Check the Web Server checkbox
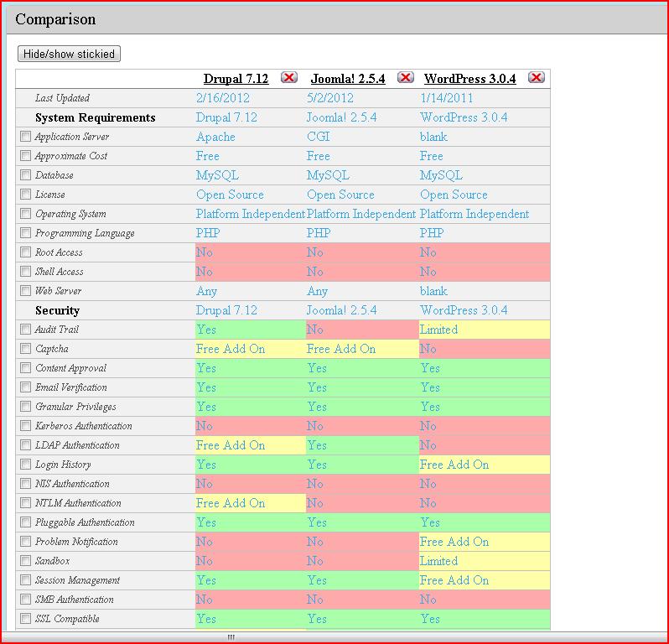669x644 pixels. coord(26,291)
